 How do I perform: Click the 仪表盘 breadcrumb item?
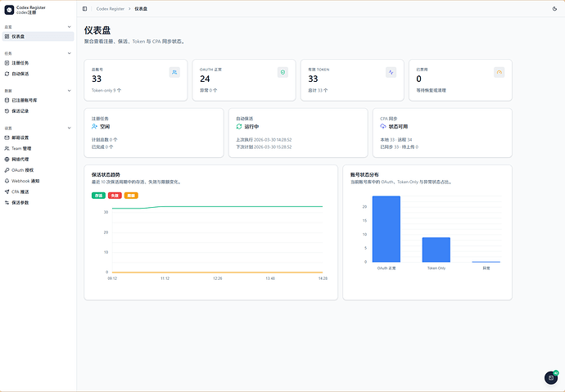pos(141,9)
